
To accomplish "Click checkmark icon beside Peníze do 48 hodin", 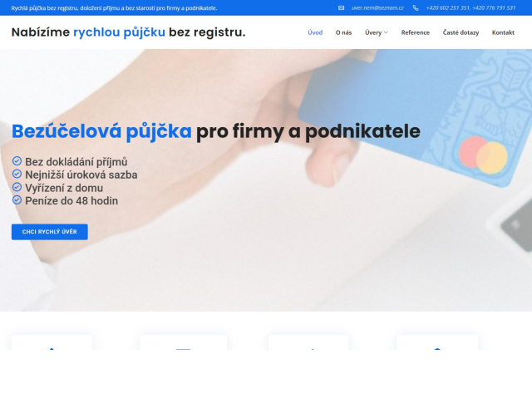I will pos(17,200).
